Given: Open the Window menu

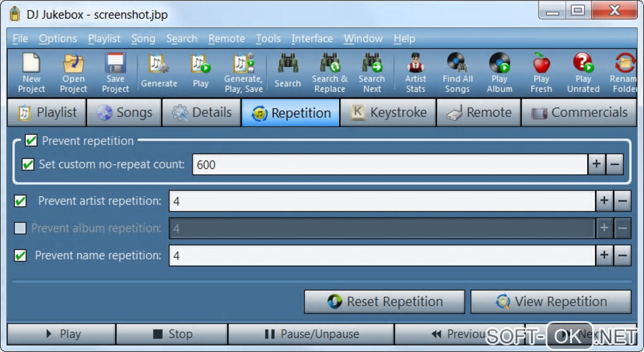Looking at the screenshot, I should pyautogui.click(x=363, y=39).
